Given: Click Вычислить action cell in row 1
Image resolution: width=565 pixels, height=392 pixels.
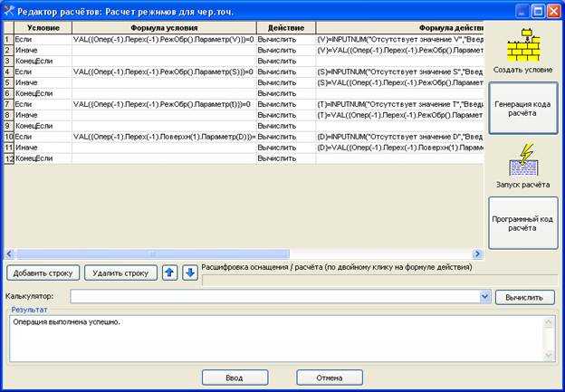Looking at the screenshot, I should (x=286, y=39).
